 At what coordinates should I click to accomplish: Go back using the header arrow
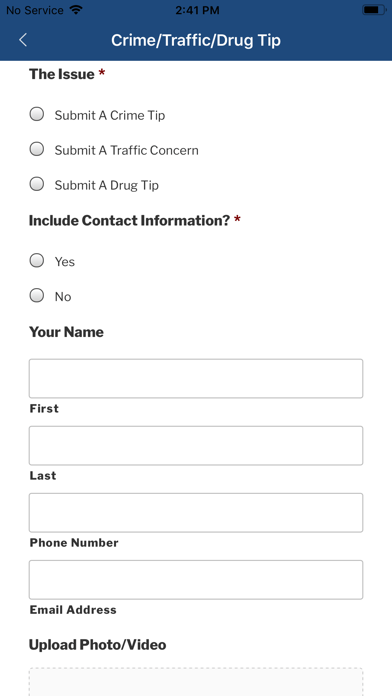pyautogui.click(x=23, y=40)
